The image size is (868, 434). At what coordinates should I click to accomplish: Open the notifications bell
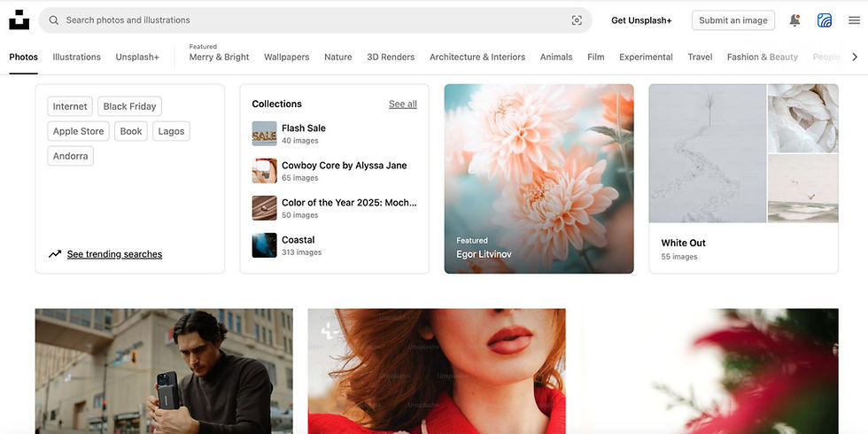794,20
